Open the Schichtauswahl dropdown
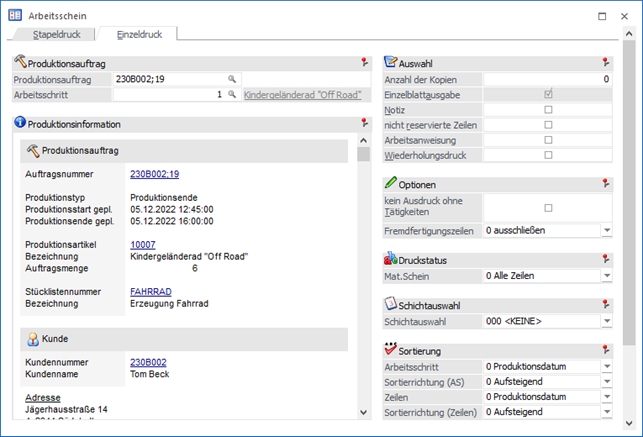 point(606,322)
